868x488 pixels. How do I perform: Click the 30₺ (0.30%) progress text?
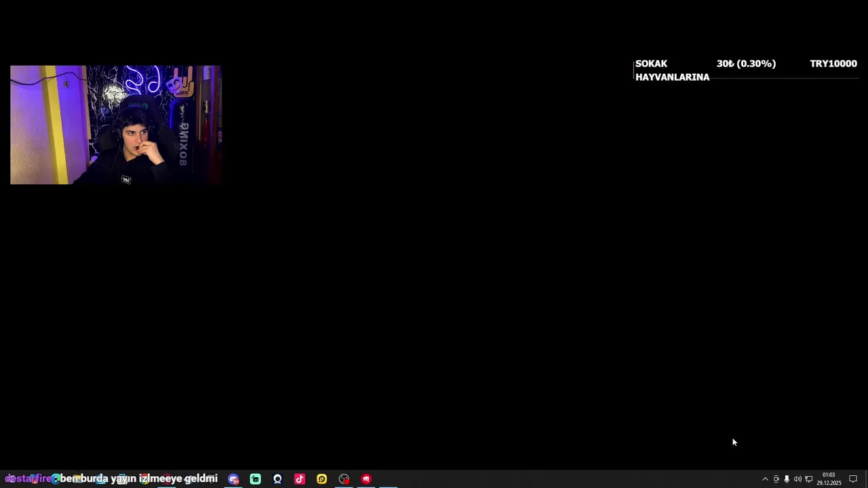(x=746, y=64)
